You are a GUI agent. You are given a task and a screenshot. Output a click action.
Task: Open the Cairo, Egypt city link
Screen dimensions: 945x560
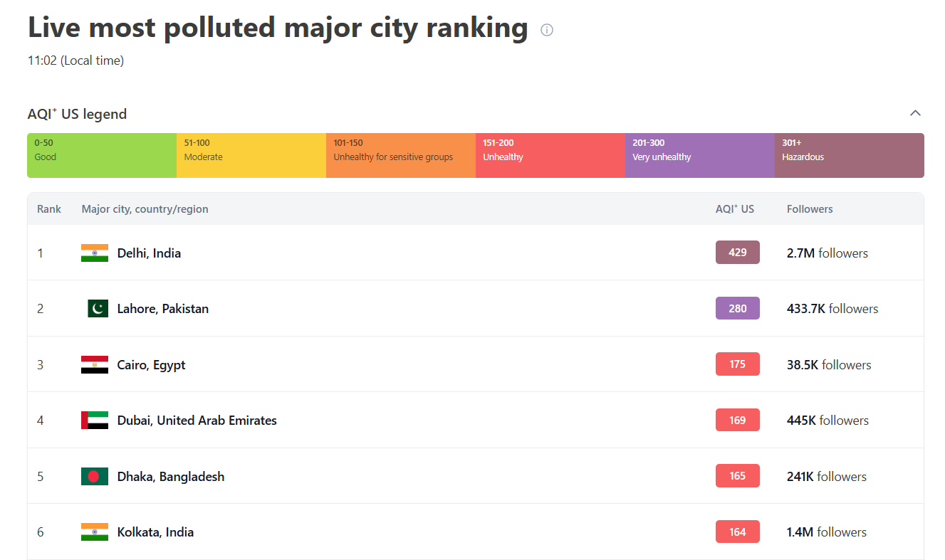pos(151,365)
